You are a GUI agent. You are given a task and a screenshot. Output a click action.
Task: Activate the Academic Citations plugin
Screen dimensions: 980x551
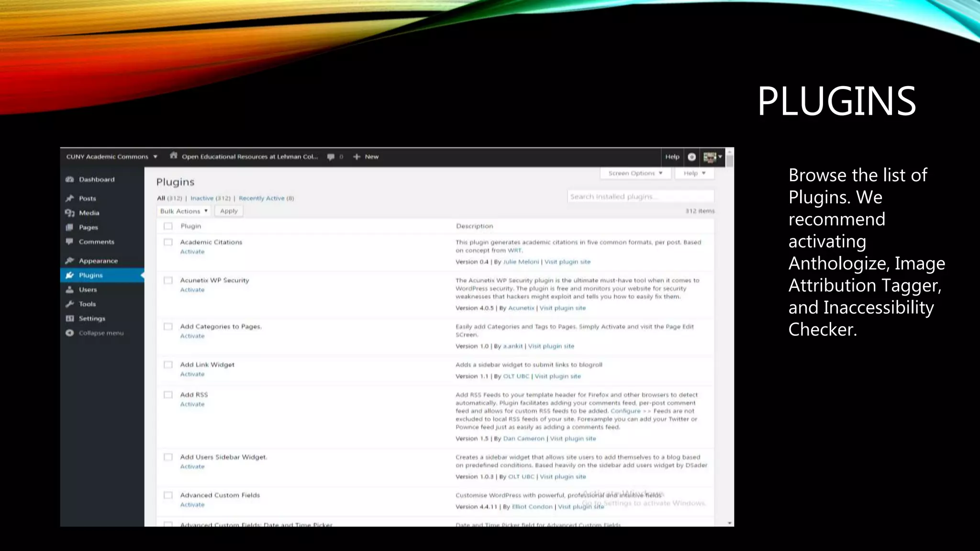[192, 252]
